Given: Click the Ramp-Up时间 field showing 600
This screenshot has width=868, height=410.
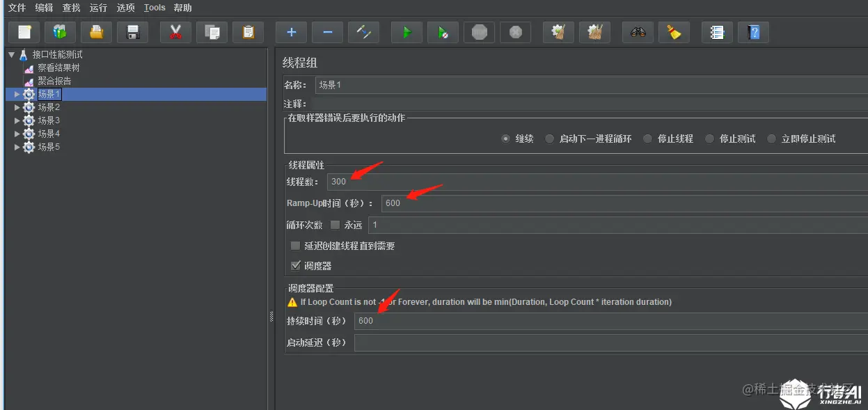Looking at the screenshot, I should coord(624,203).
